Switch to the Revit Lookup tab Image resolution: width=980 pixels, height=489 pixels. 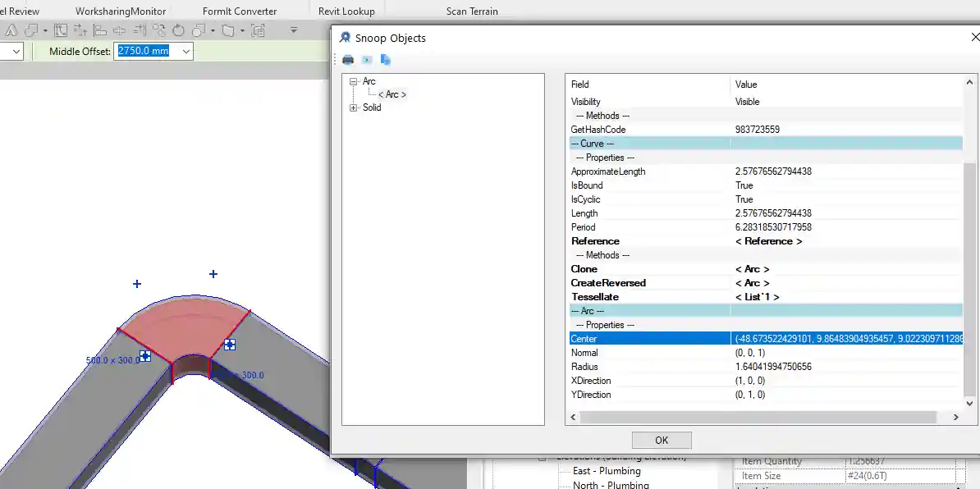[x=346, y=11]
